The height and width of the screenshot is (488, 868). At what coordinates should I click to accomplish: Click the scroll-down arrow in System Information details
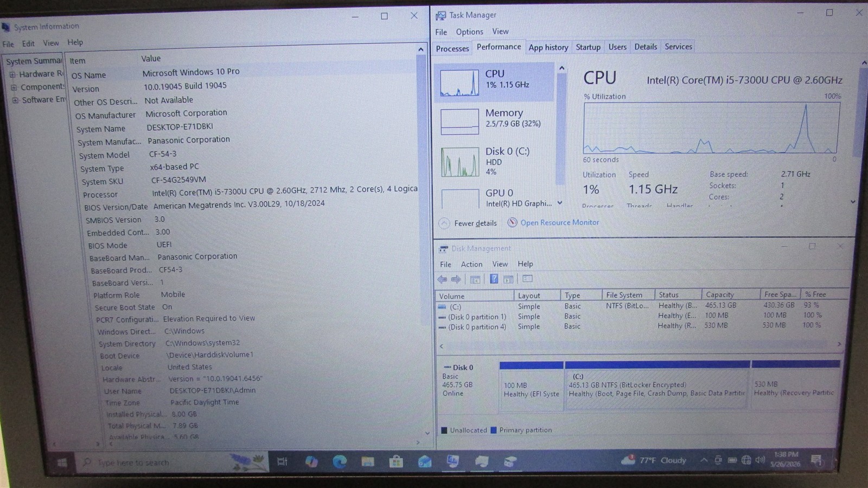point(427,433)
